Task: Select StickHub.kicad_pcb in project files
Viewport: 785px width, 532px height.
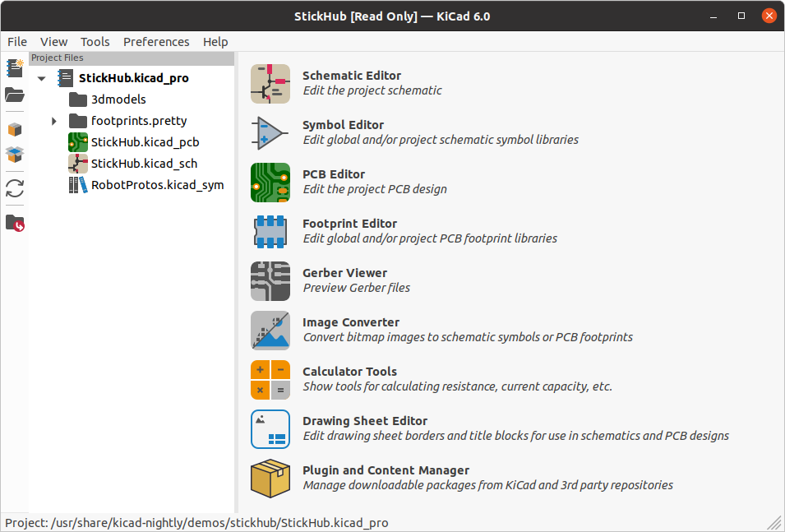Action: pyautogui.click(x=145, y=142)
